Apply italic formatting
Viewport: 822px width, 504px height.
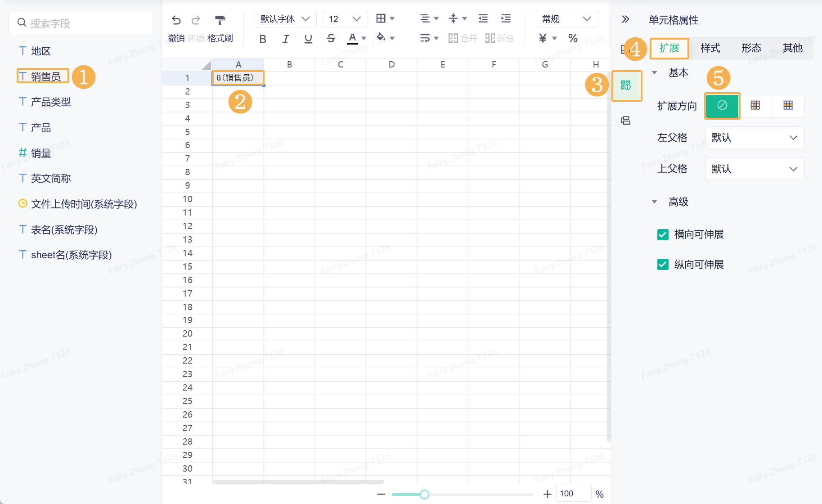[286, 39]
